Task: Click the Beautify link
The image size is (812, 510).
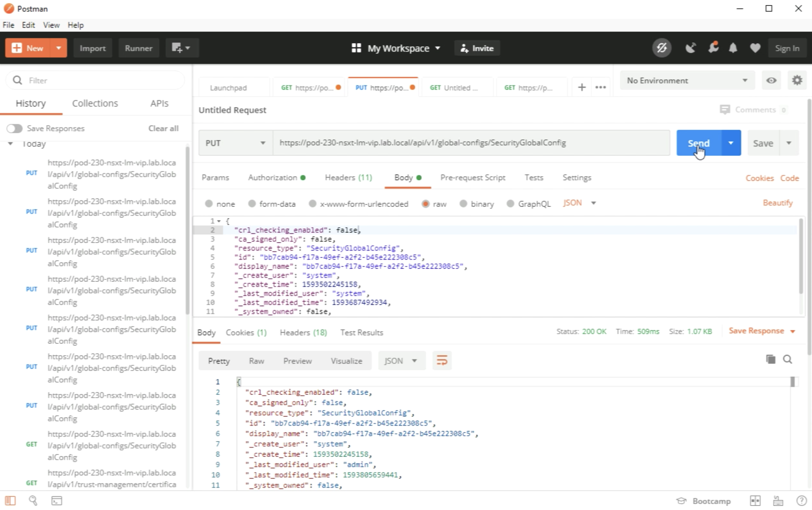Action: [778, 203]
